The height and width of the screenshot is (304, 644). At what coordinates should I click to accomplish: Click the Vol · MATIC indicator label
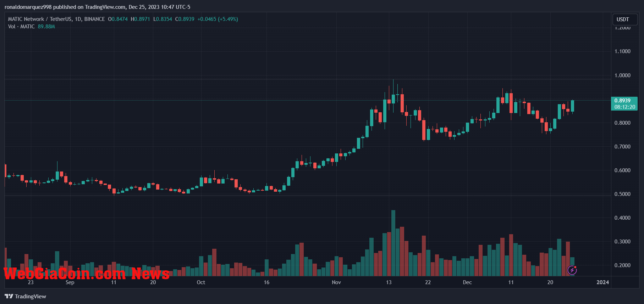21,27
